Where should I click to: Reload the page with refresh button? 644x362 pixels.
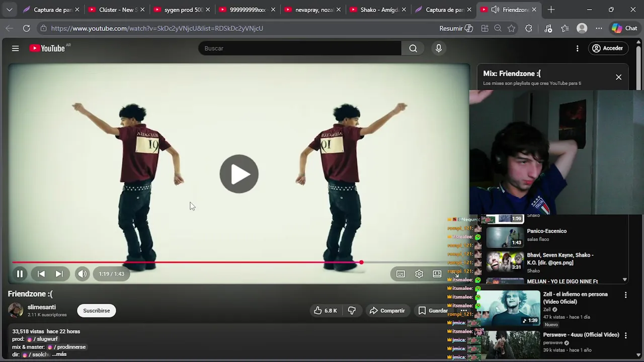pos(26,28)
